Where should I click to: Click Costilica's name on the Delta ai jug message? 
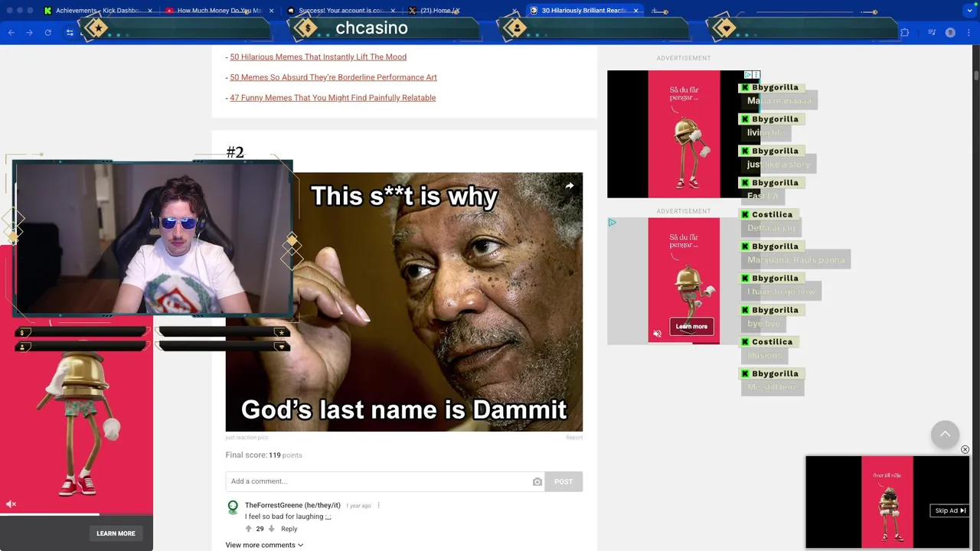[x=772, y=214]
